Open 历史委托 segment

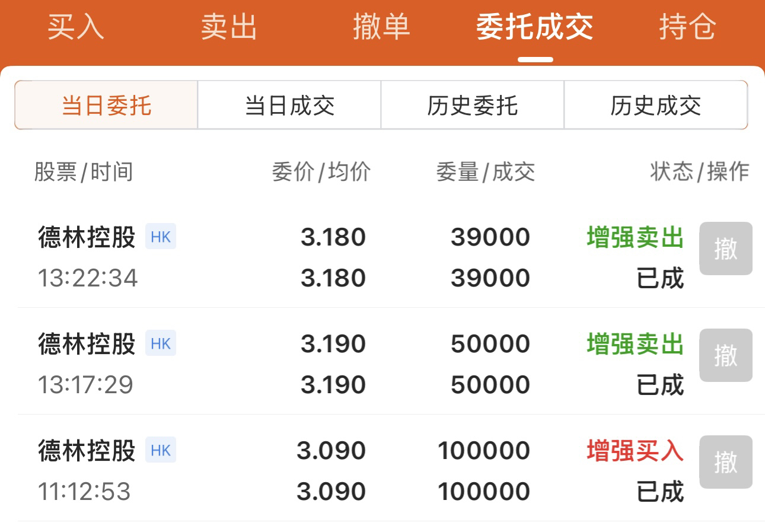473,105
